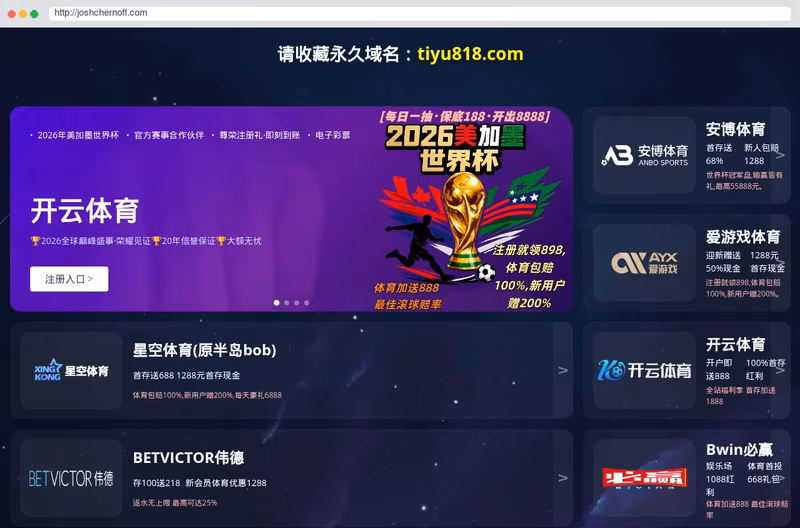This screenshot has height=528, width=800.
Task: Expand the Bwin必赢 card arrow
Action: (780, 478)
